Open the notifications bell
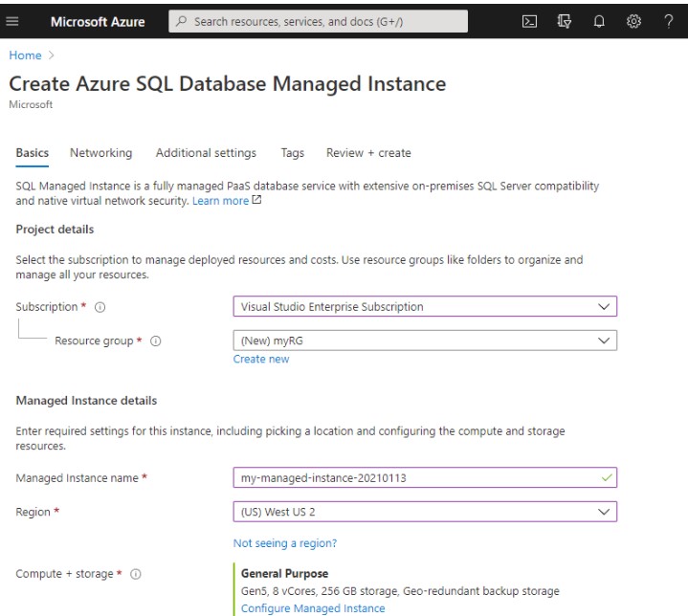Image resolution: width=688 pixels, height=616 pixels. [x=599, y=21]
